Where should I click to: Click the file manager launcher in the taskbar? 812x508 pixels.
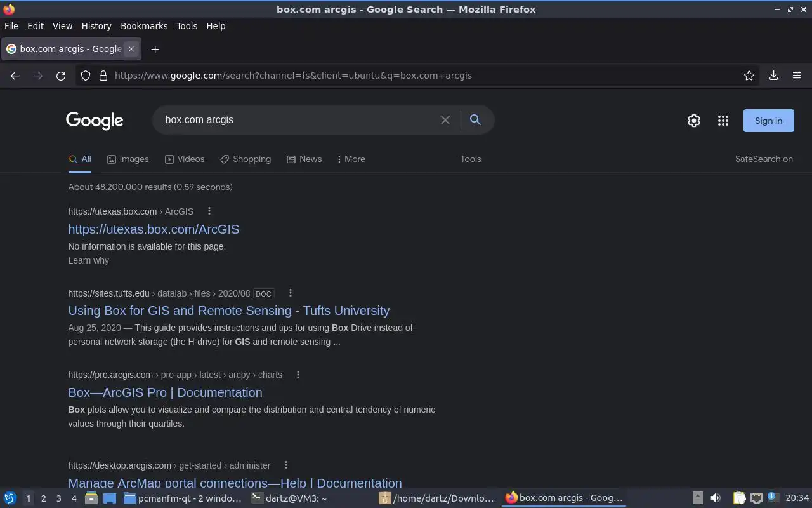click(91, 498)
